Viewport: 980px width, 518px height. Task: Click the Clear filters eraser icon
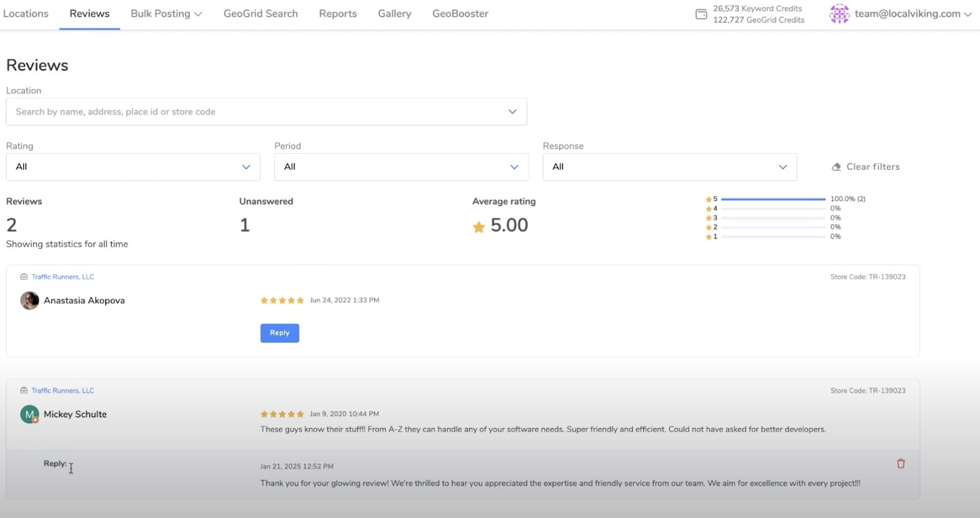tap(836, 167)
